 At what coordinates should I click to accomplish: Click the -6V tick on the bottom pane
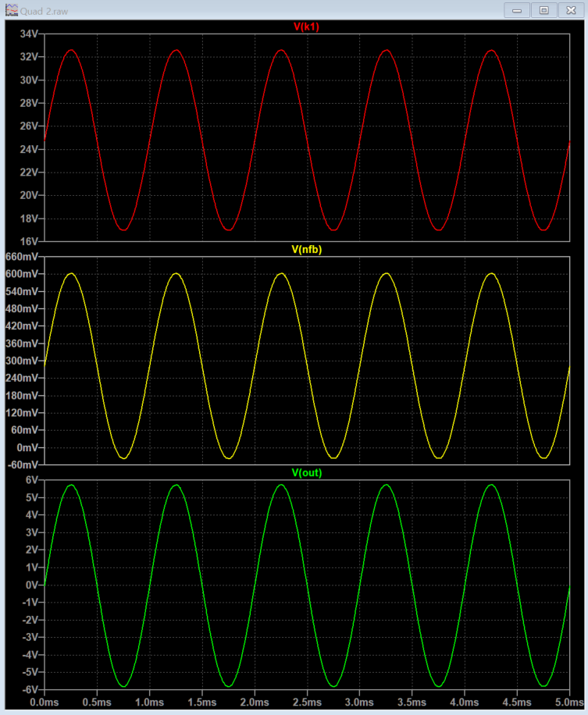pyautogui.click(x=30, y=689)
